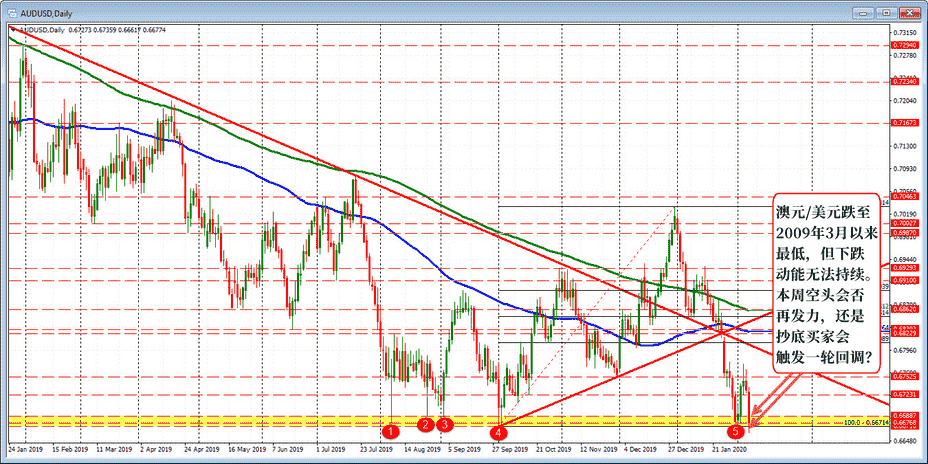Click the 0.71673 red price label
This screenshot has width=928, height=464.
click(x=904, y=123)
